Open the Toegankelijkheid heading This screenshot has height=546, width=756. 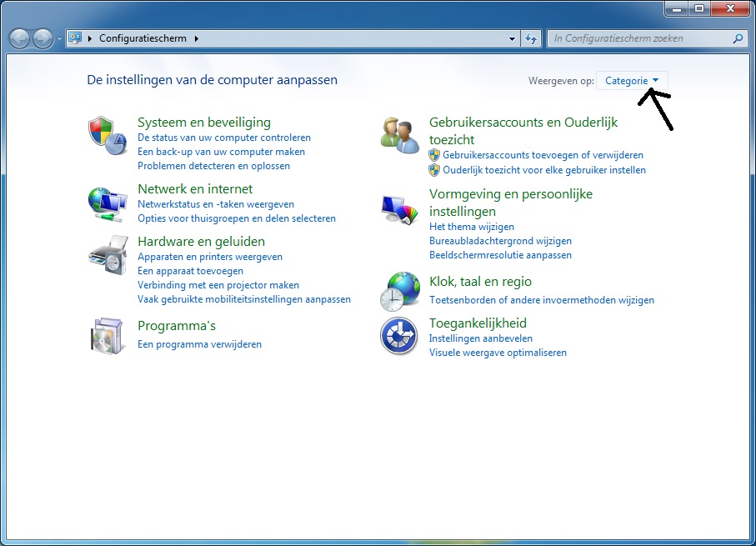tap(478, 323)
